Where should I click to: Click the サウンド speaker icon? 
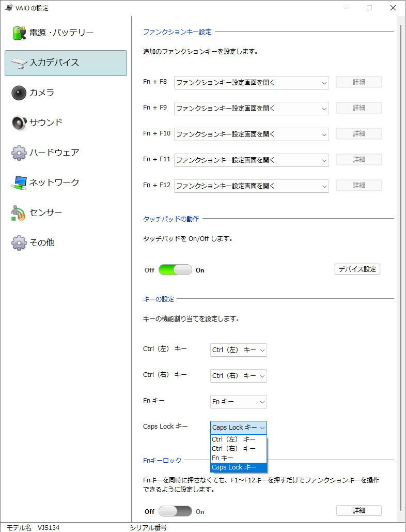19,123
